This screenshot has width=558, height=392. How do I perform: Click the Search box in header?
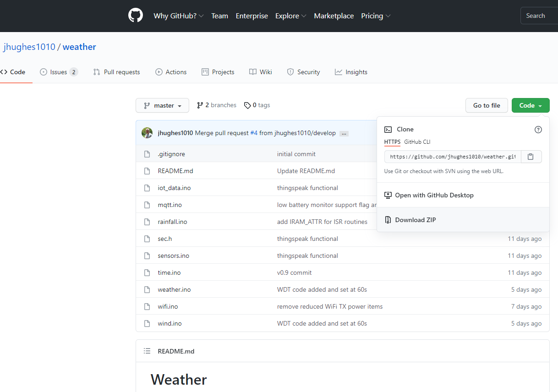[x=538, y=16]
